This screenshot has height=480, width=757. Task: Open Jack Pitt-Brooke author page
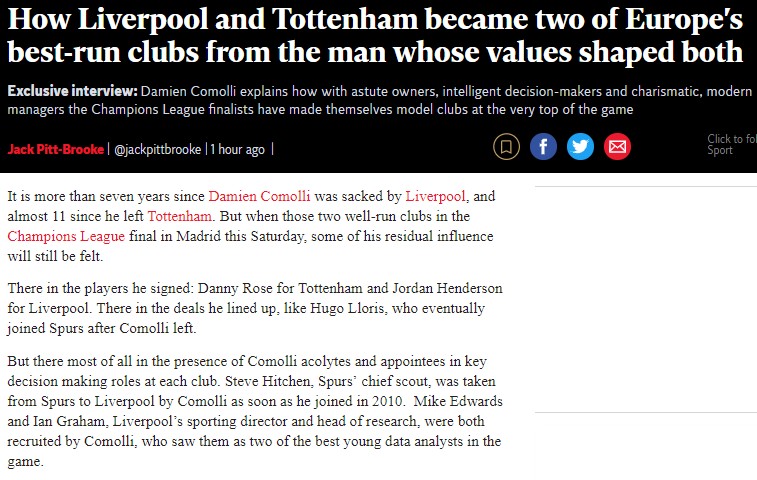[56, 149]
